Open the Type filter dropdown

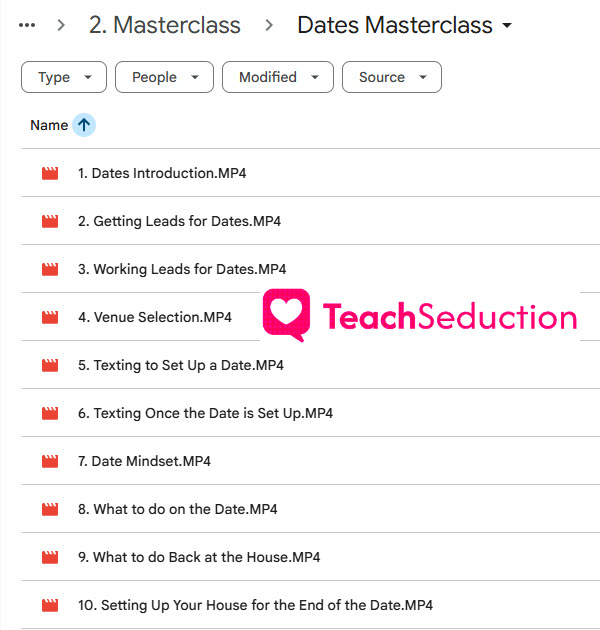tap(64, 77)
